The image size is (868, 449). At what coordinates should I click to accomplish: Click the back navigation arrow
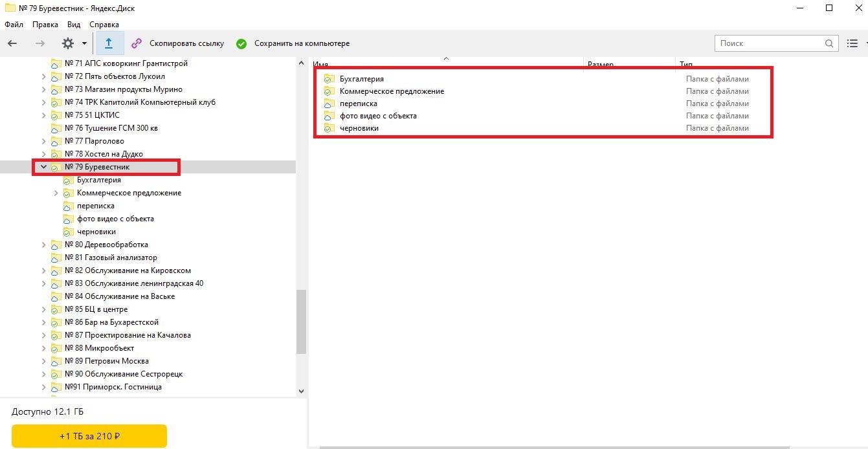(x=12, y=43)
